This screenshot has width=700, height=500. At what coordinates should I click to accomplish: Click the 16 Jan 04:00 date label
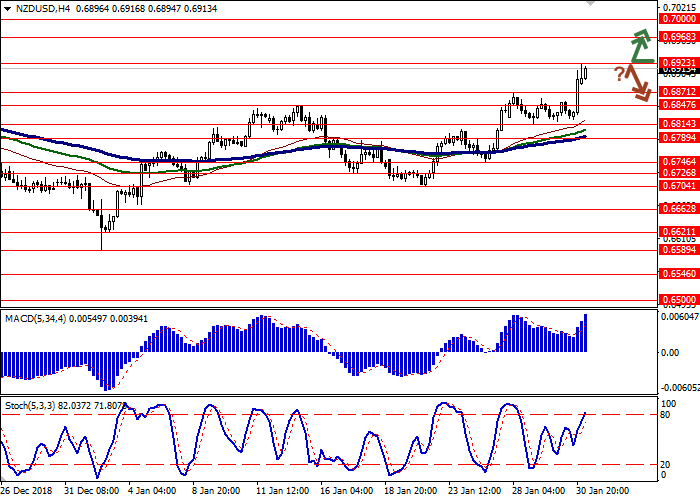345,491
